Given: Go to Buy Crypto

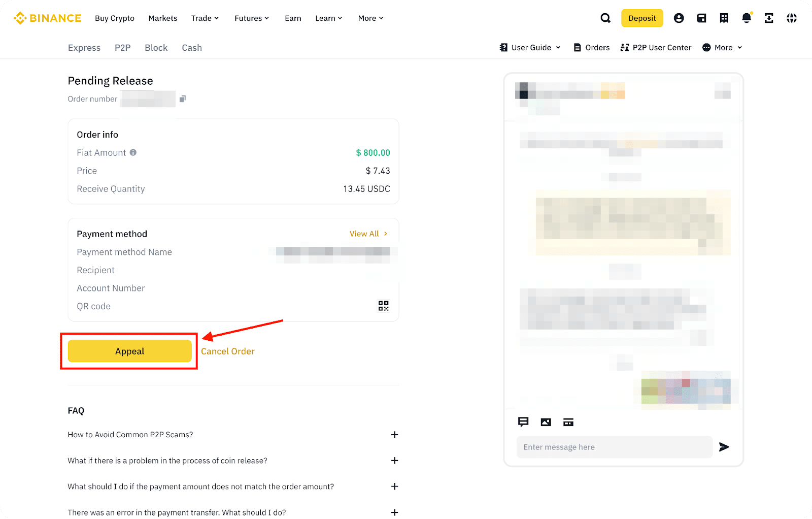Looking at the screenshot, I should (x=115, y=18).
